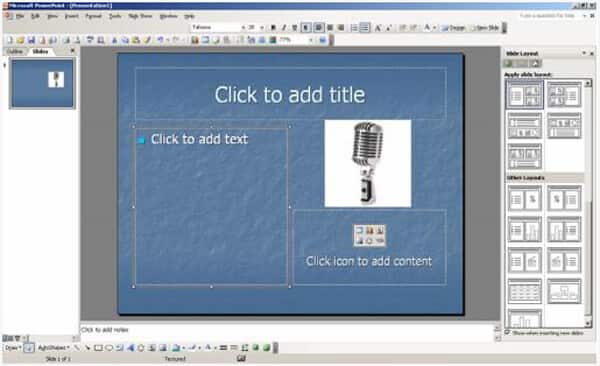Click the spelling status icon in status bar

pyautogui.click(x=241, y=358)
